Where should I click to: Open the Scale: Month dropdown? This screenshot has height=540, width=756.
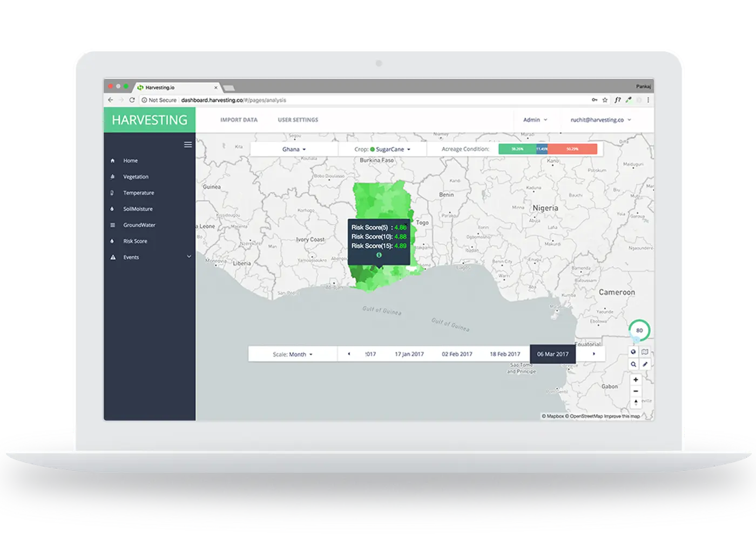[292, 355]
